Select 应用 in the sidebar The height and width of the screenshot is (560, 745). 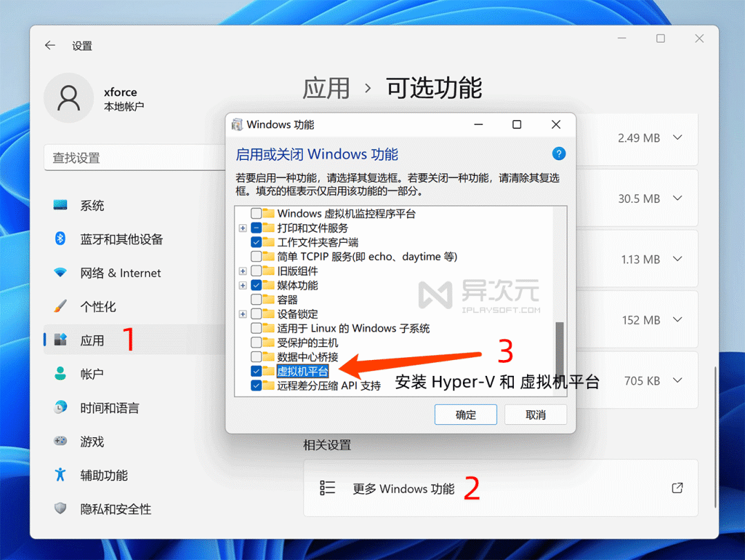(x=133, y=340)
